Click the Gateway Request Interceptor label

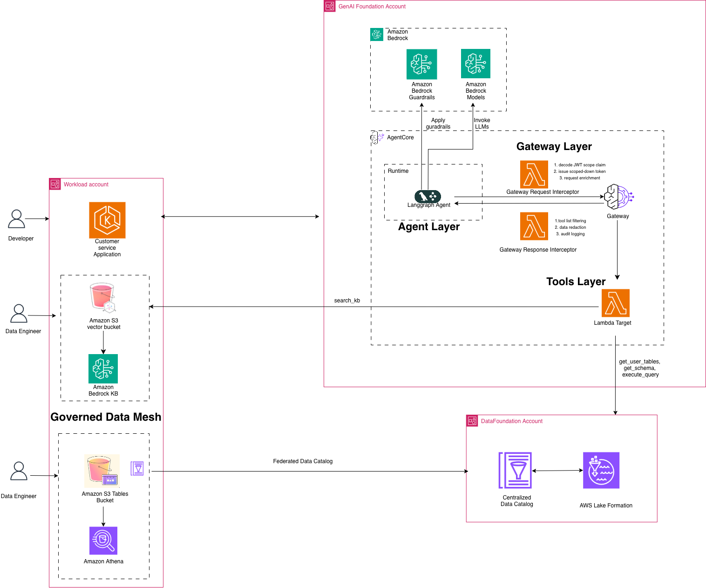pos(543,192)
